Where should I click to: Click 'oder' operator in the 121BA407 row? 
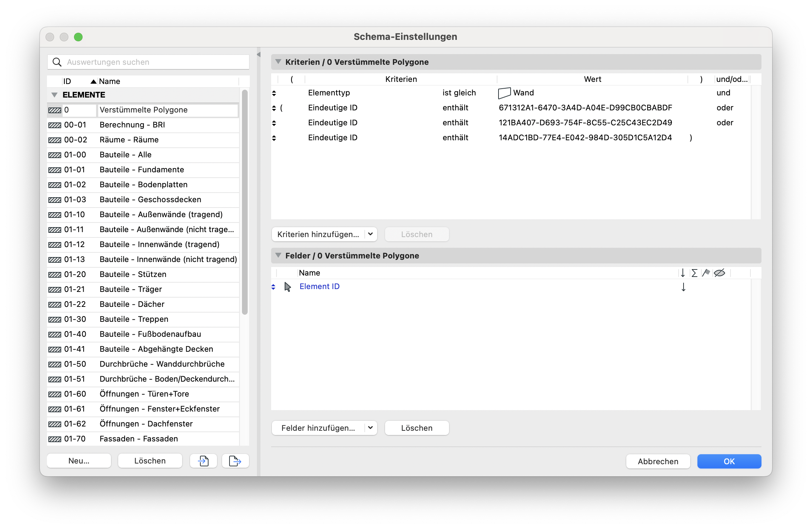coord(725,123)
